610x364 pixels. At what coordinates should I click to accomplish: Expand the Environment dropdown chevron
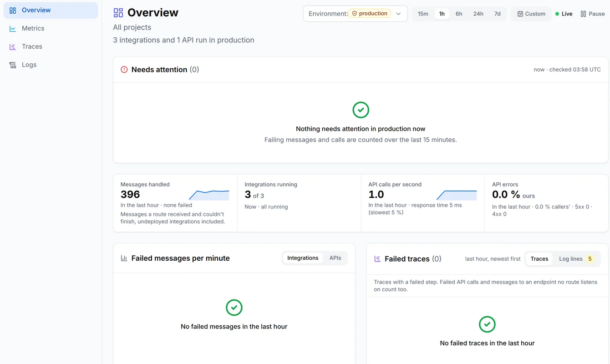[398, 14]
